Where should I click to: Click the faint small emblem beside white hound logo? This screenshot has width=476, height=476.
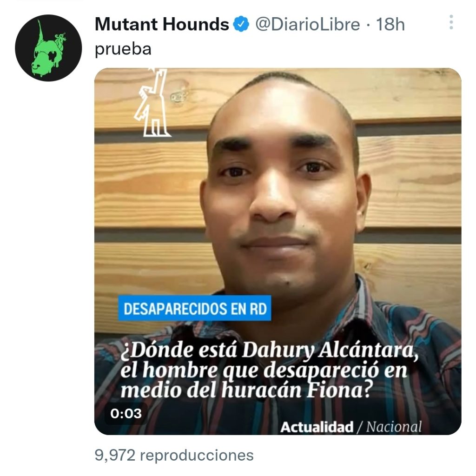(176, 97)
